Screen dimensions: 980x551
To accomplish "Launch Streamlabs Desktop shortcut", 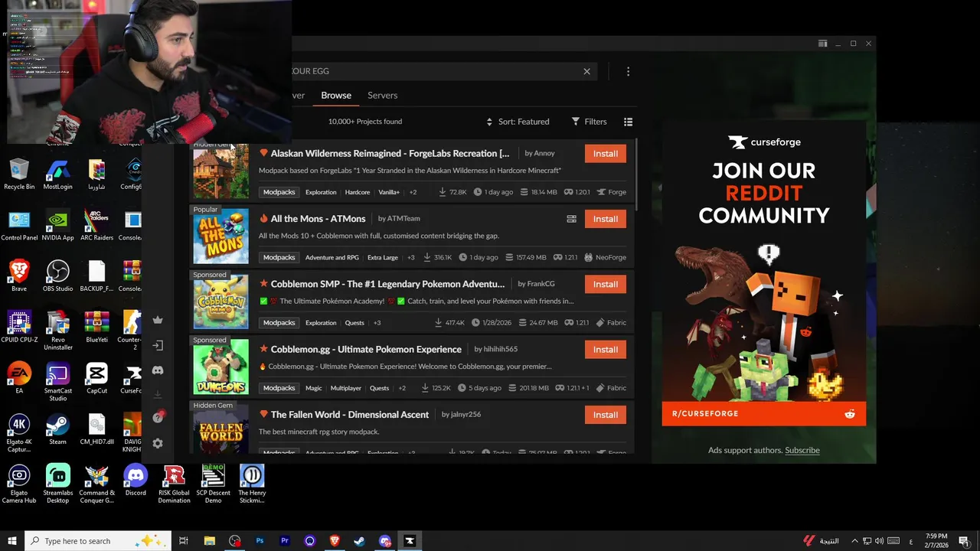I will 57,484.
